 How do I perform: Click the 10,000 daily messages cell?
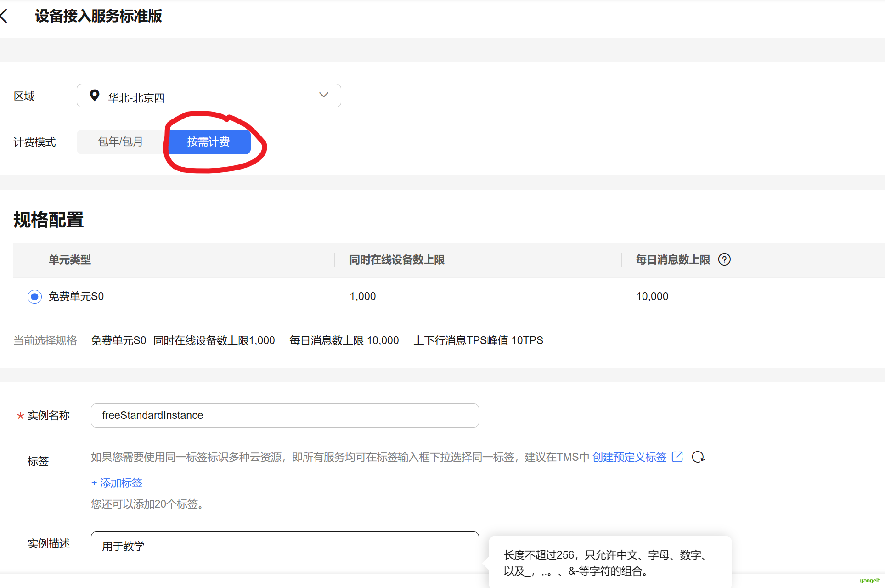[652, 296]
